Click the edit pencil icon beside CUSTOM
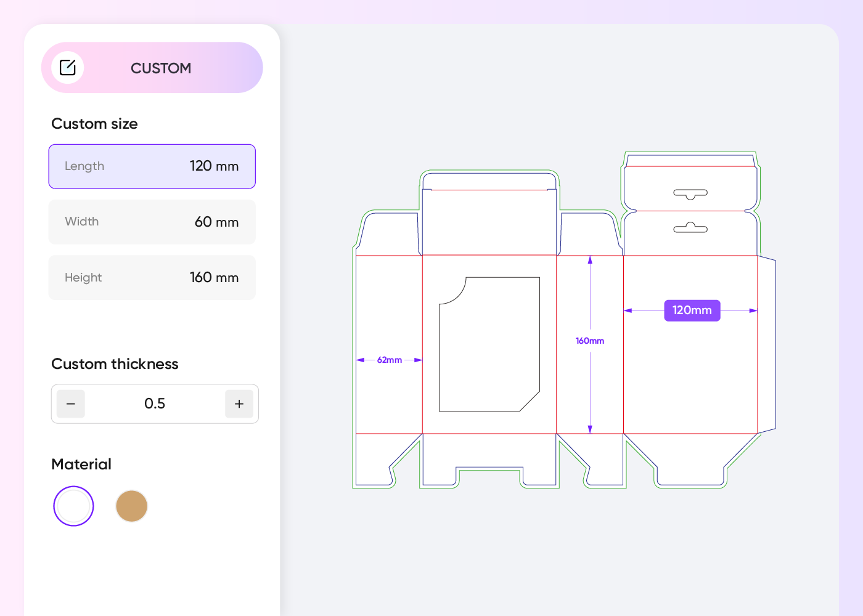863x616 pixels. tap(68, 68)
